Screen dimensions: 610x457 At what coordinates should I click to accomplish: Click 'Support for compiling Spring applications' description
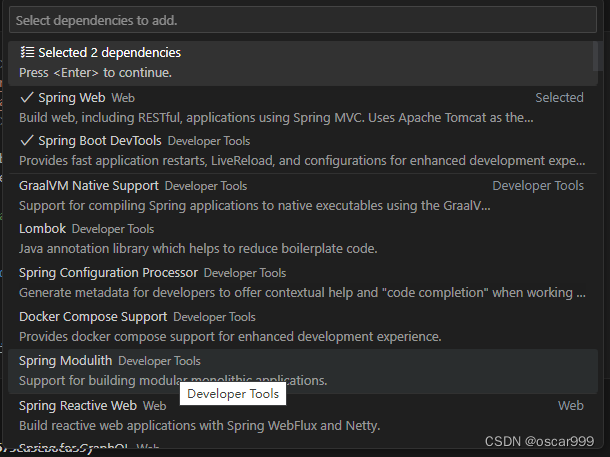[255, 205]
